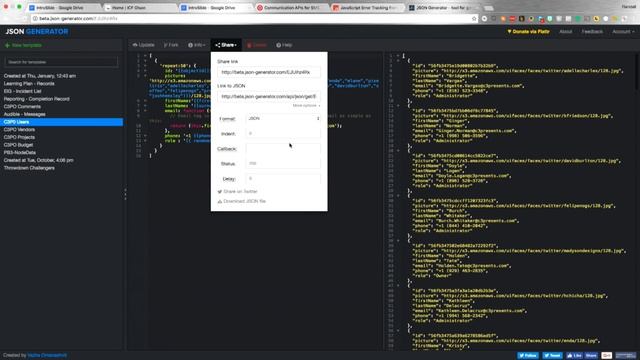640x360 pixels.
Task: Click the sidebar collapse handle dots
Action: tap(125, 194)
